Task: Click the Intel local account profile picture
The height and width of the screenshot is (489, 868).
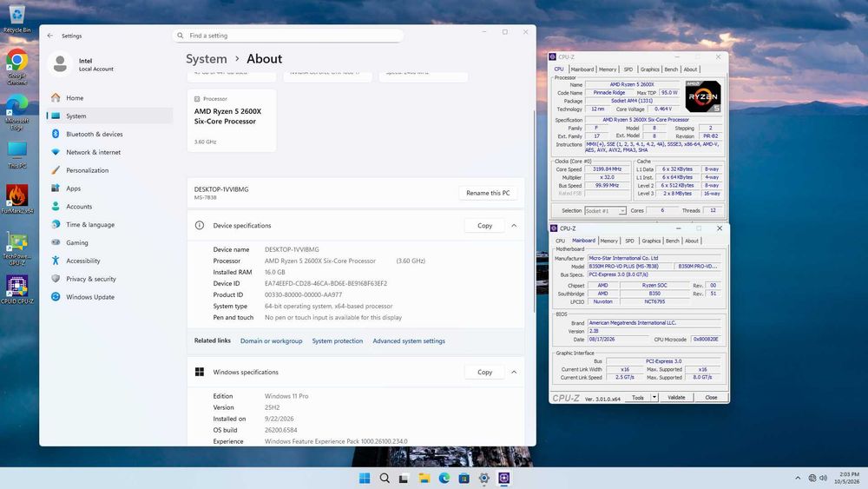Action: coord(60,64)
